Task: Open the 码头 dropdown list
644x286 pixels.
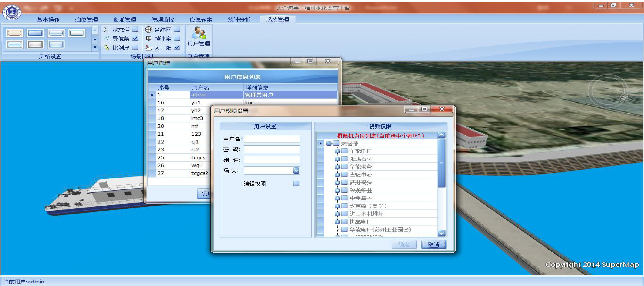Action: point(296,170)
